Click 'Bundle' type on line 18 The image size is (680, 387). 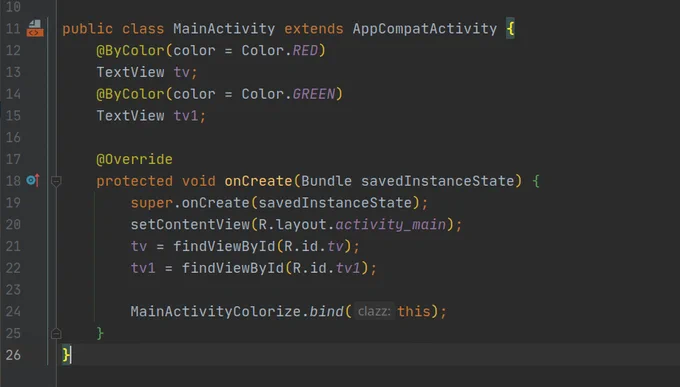pyautogui.click(x=327, y=181)
